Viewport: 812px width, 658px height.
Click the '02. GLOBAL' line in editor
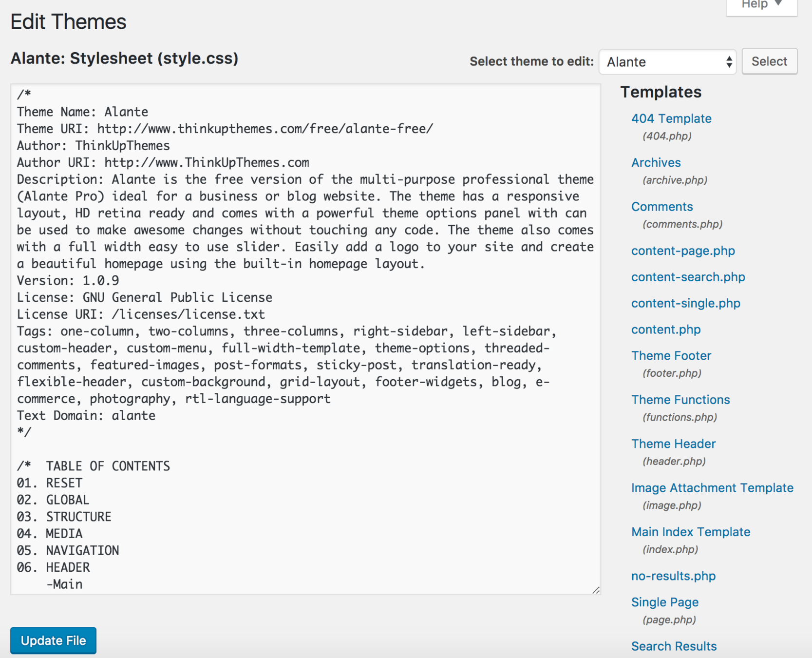pos(53,500)
